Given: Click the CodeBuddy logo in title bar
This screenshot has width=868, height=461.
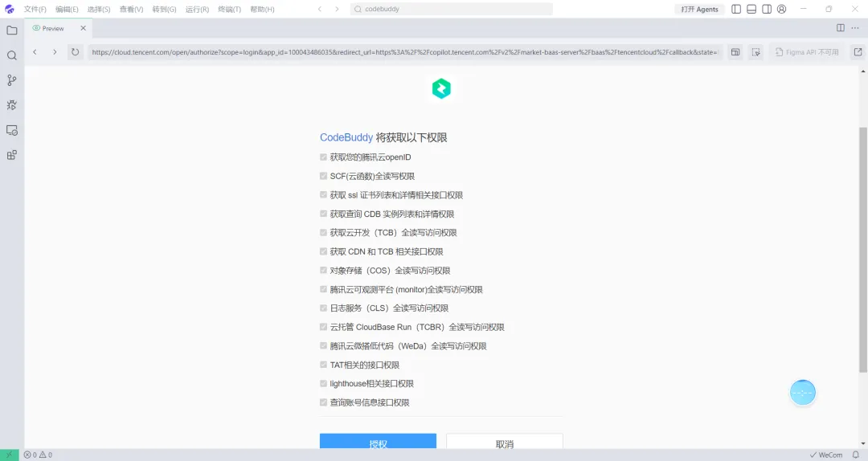Looking at the screenshot, I should [10, 9].
